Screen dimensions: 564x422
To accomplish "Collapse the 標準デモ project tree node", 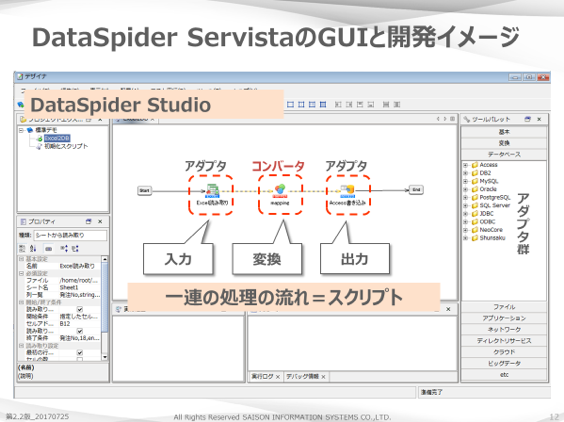I will [x=21, y=130].
